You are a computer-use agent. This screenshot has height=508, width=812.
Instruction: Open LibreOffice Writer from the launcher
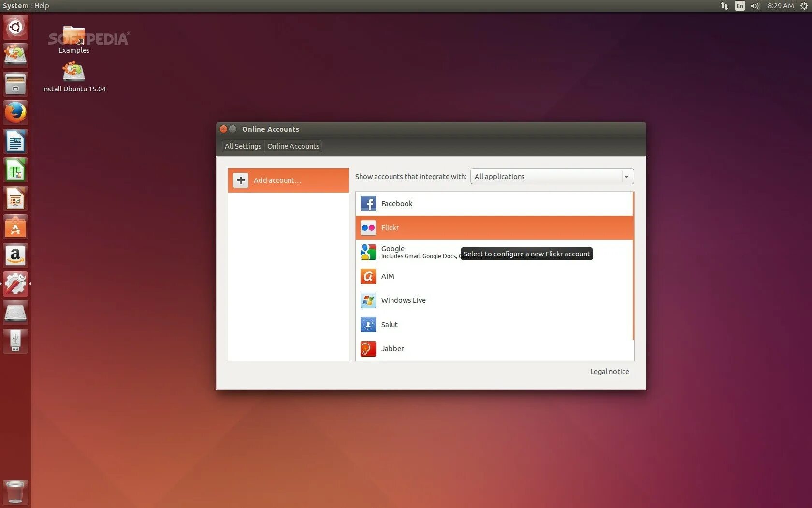pyautogui.click(x=15, y=141)
